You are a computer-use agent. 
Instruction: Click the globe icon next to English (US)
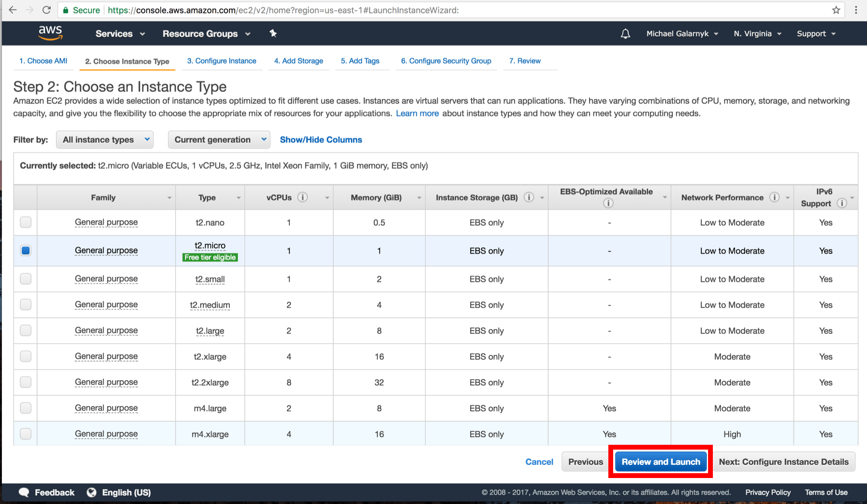pos(92,492)
